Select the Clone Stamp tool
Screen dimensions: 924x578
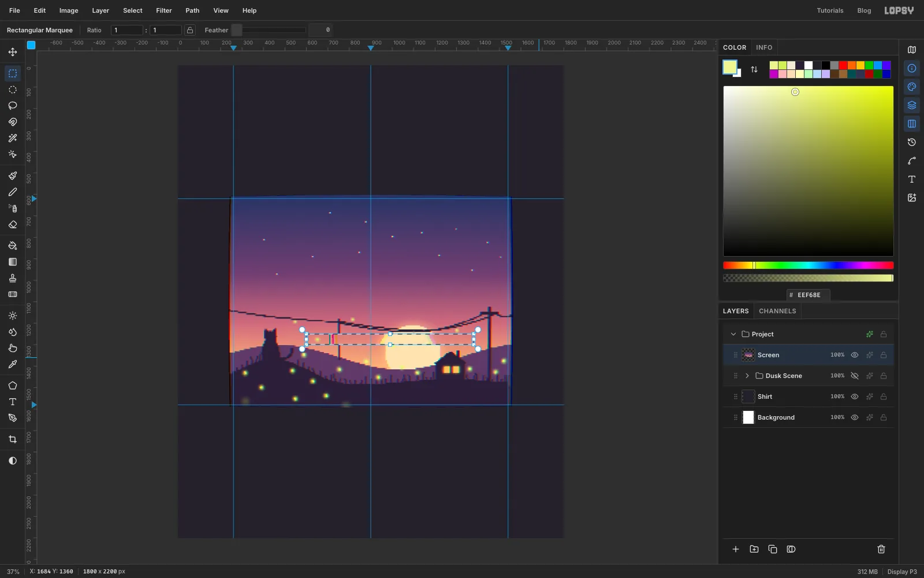coord(13,278)
